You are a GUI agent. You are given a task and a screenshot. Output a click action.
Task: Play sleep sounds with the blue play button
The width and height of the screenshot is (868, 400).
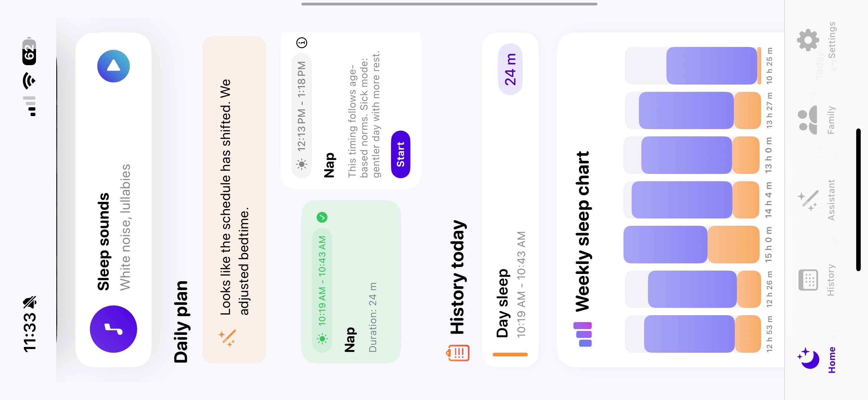(x=113, y=66)
